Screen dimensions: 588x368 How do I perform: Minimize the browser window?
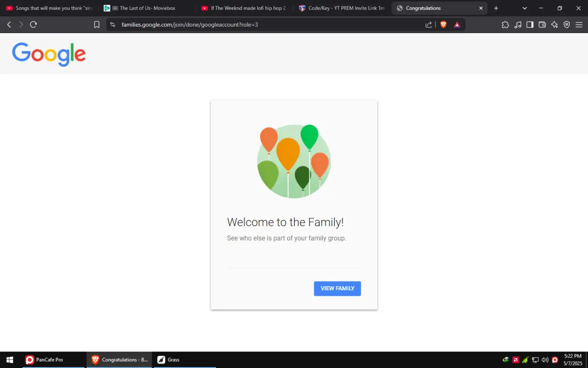click(x=541, y=8)
